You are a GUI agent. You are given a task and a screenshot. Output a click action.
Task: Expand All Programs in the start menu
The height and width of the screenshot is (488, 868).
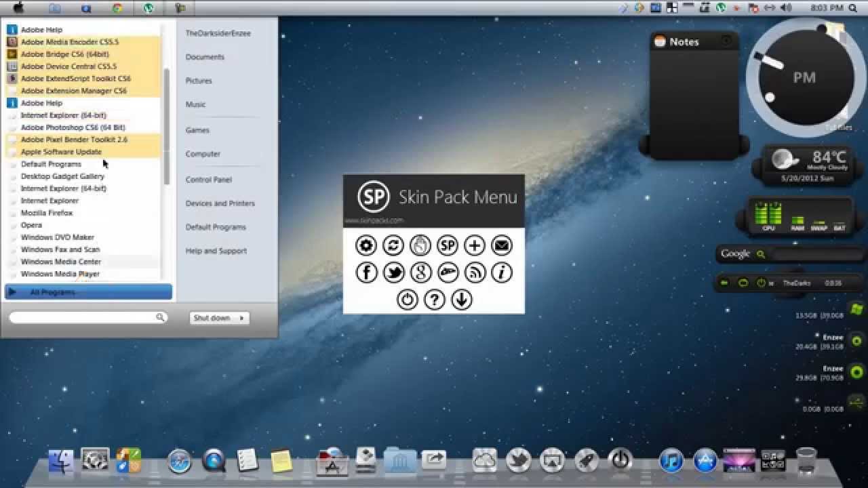pos(88,292)
